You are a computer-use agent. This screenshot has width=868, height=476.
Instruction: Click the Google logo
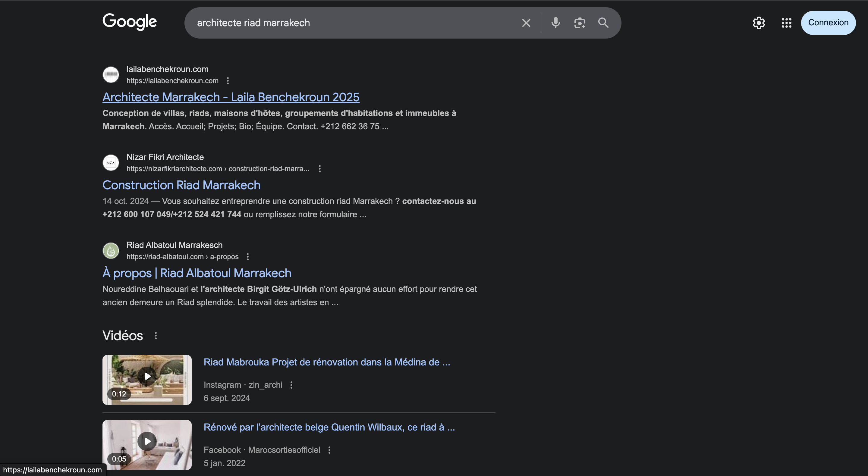129,22
